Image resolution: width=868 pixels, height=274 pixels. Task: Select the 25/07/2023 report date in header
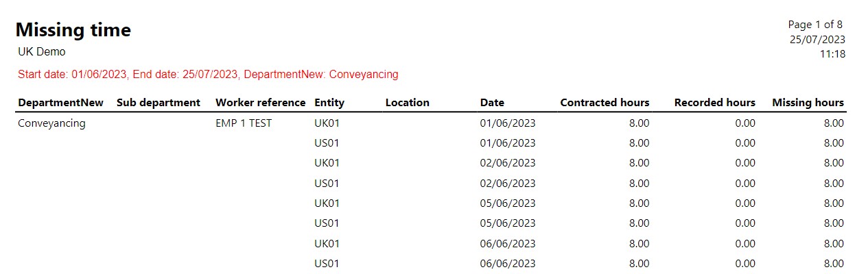[x=817, y=40]
